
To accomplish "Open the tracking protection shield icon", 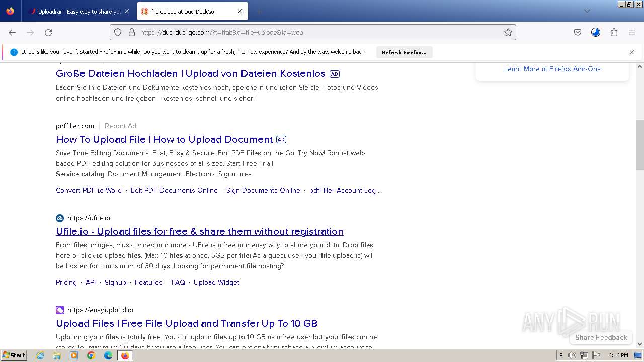I will [118, 32].
